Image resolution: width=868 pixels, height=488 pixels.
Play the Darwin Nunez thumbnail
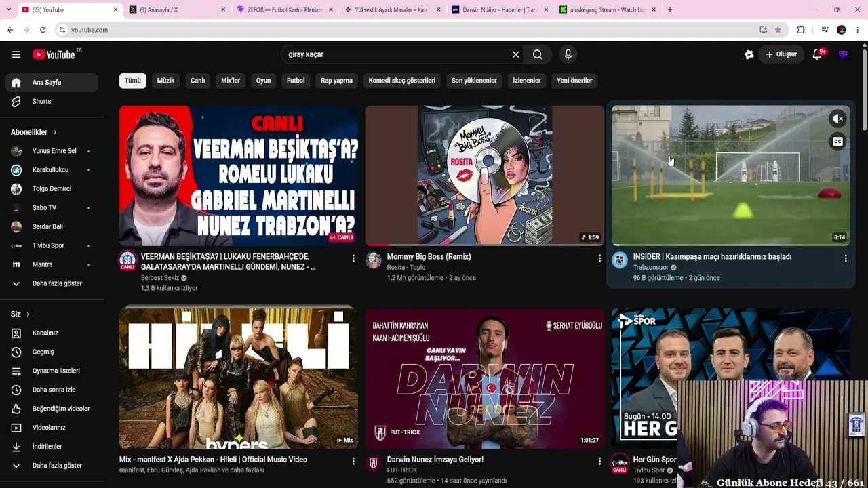pyautogui.click(x=485, y=378)
